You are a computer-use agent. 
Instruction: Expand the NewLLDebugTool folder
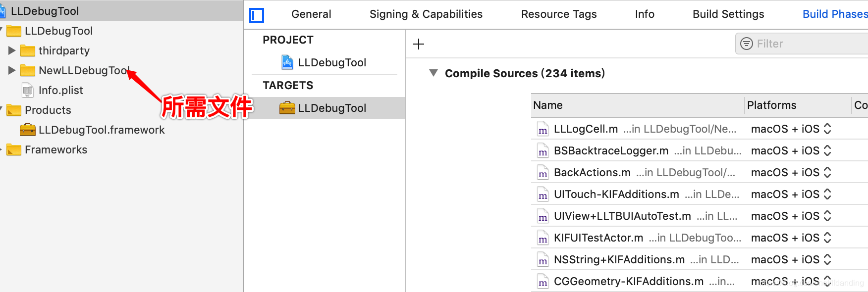[12, 70]
